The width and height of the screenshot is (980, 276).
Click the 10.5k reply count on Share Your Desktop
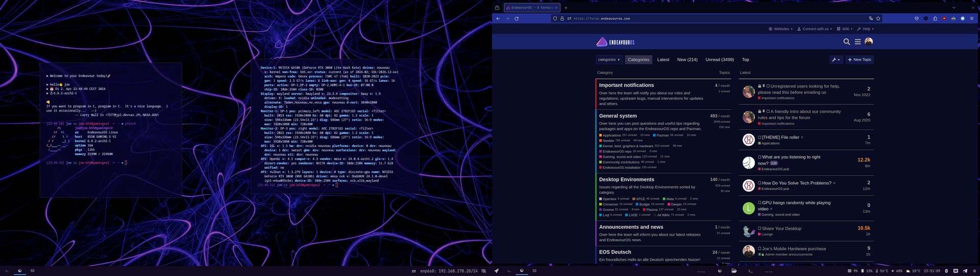864,228
